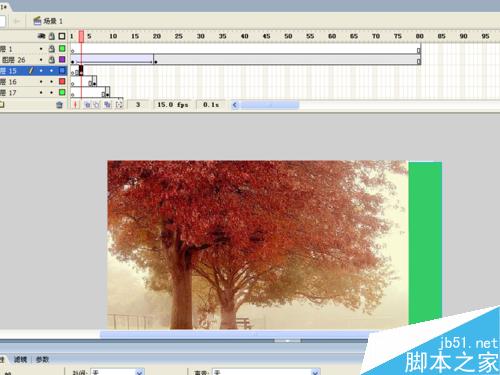Viewport: 500px width, 375px height.
Task: Click the green rectangle on stage
Action: (x=425, y=243)
